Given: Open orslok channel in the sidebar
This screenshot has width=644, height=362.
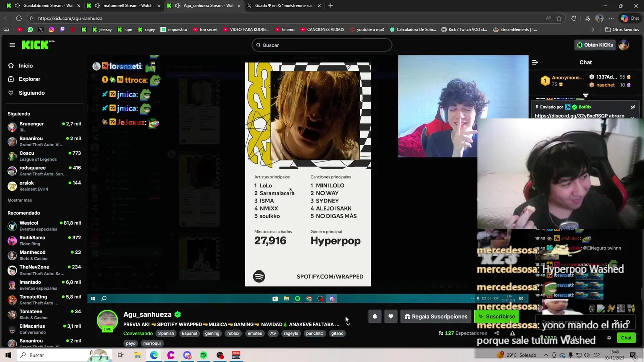Looking at the screenshot, I should (44, 186).
